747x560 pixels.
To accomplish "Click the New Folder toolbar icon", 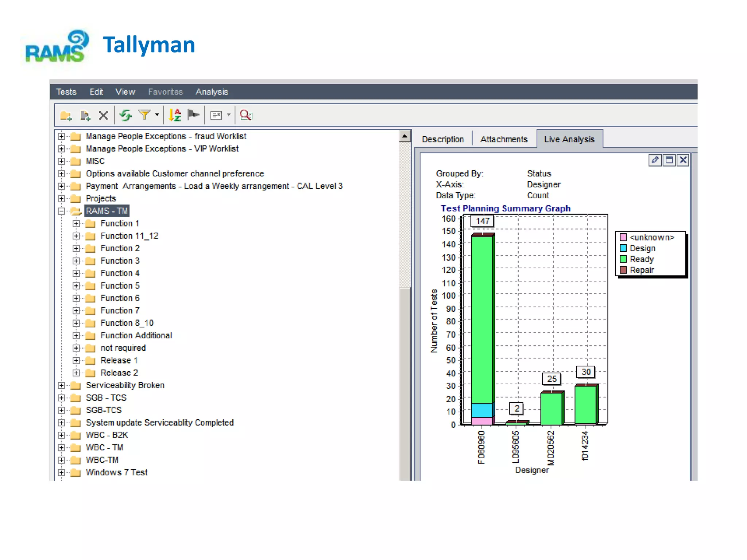I will [x=66, y=116].
